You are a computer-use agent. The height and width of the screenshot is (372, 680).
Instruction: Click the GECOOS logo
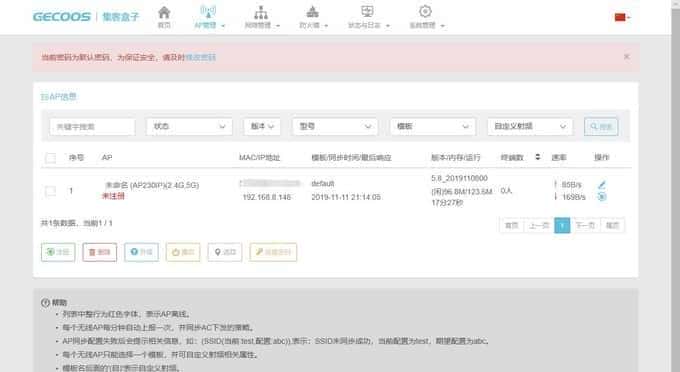pos(62,17)
